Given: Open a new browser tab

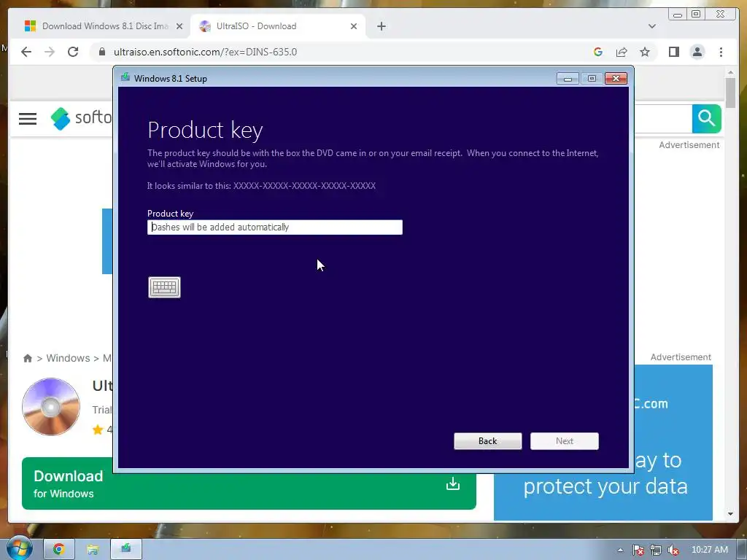Looking at the screenshot, I should (381, 26).
